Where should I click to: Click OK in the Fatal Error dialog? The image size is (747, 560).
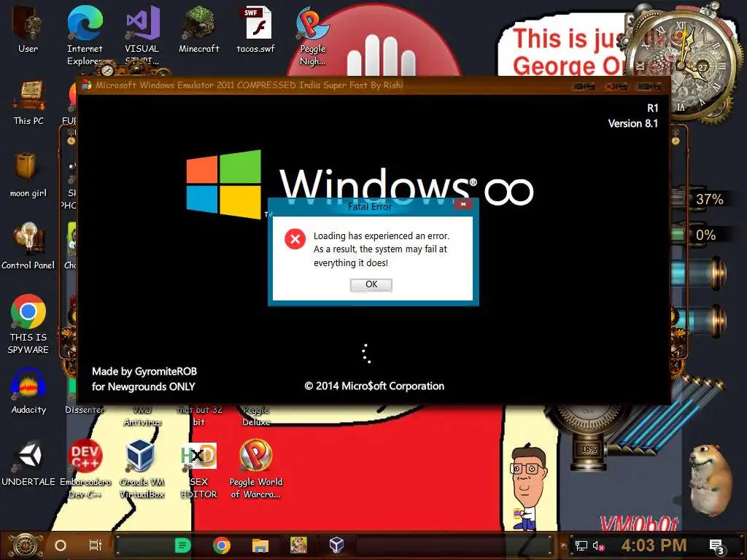click(x=371, y=284)
